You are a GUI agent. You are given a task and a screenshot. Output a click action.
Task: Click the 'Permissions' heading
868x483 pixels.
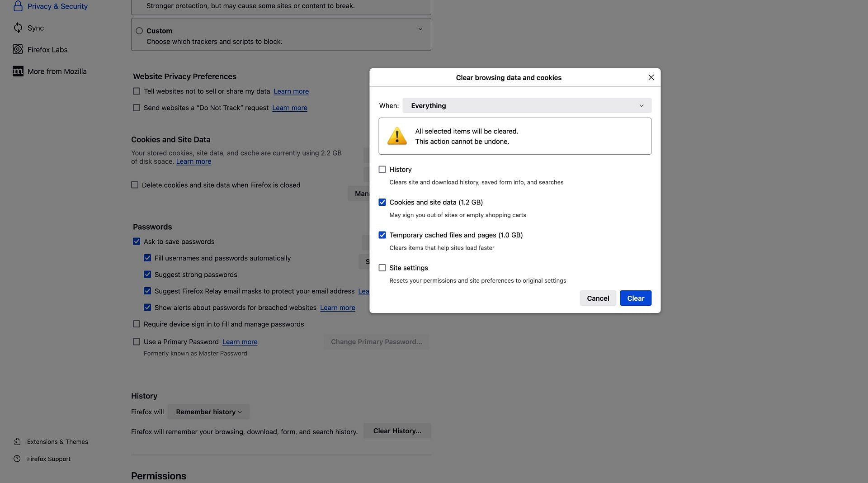coord(159,476)
